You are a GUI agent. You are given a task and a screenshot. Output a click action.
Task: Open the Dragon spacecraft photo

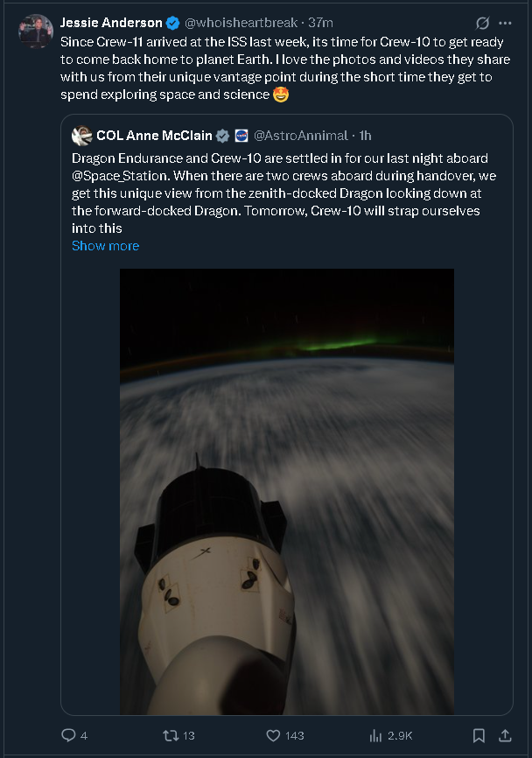287,490
